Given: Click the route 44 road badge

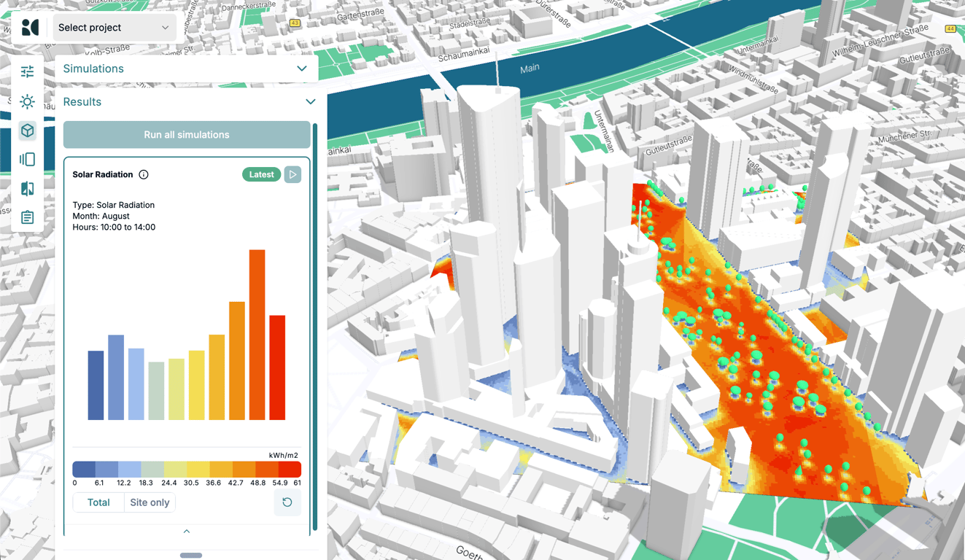Looking at the screenshot, I should pos(950,29).
